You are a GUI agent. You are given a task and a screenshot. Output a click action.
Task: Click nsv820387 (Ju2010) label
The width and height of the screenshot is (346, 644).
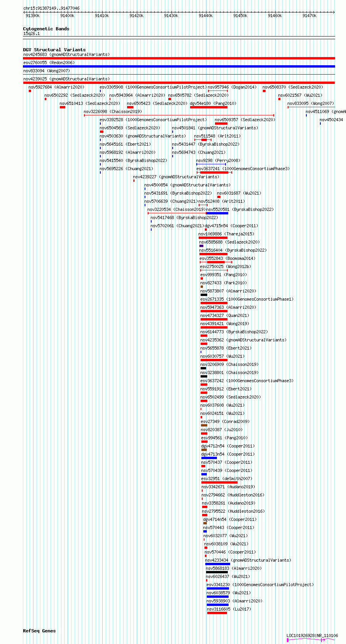pyautogui.click(x=222, y=430)
